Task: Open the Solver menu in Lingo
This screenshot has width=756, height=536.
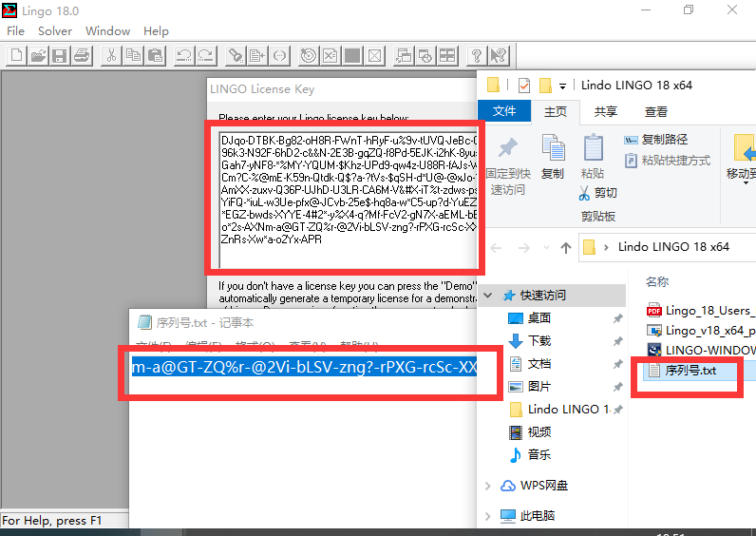Action: point(55,30)
